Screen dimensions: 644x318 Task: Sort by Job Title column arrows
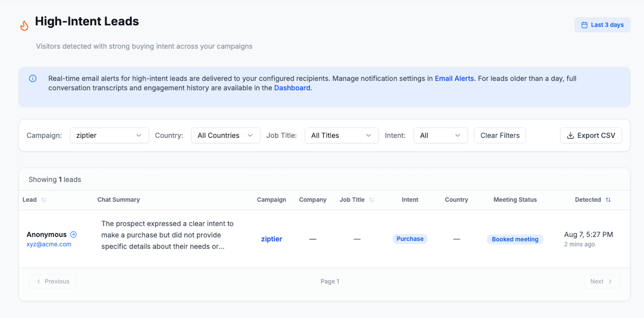pyautogui.click(x=371, y=200)
